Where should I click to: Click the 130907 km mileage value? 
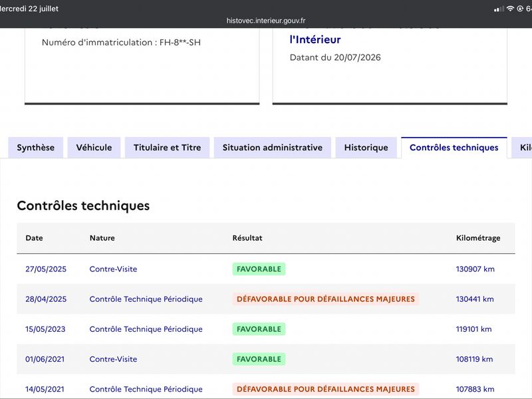coord(475,269)
